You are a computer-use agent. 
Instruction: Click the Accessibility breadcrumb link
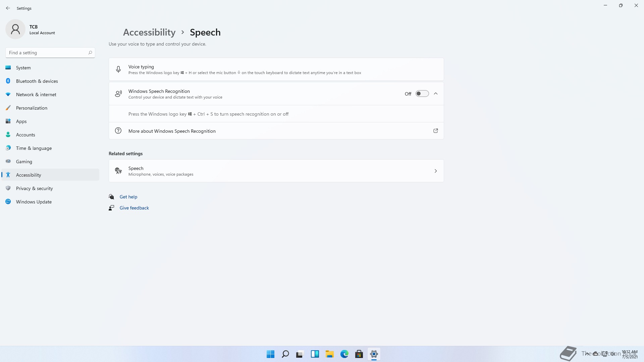tap(149, 32)
